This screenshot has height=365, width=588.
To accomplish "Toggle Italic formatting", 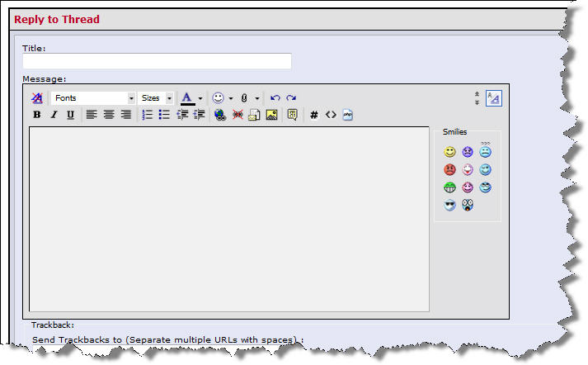I will tap(54, 115).
